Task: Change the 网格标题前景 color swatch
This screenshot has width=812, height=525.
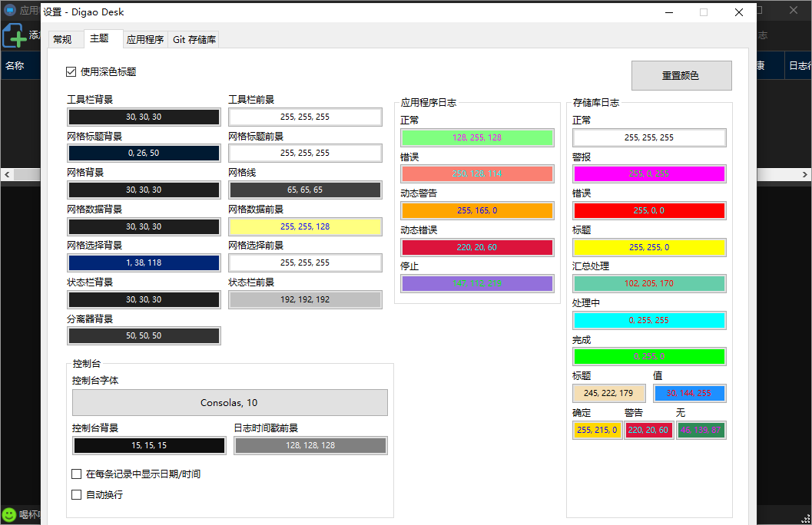Action: click(x=305, y=153)
